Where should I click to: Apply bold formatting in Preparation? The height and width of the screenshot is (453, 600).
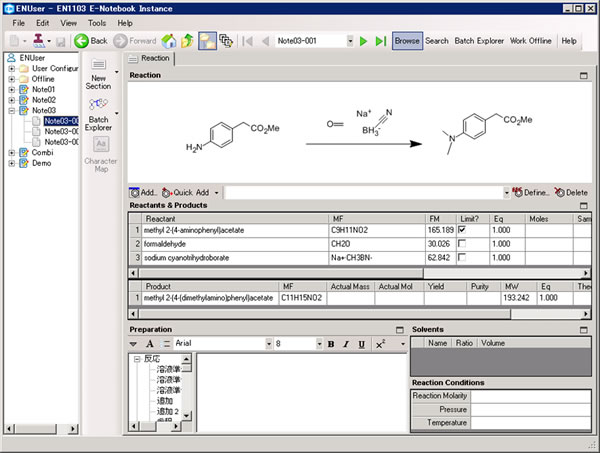(331, 344)
